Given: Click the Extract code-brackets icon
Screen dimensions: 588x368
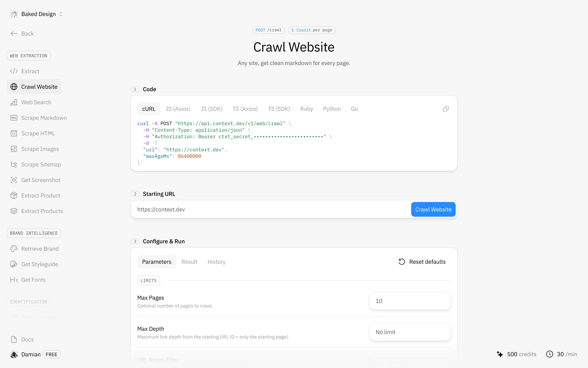Looking at the screenshot, I should [x=14, y=71].
